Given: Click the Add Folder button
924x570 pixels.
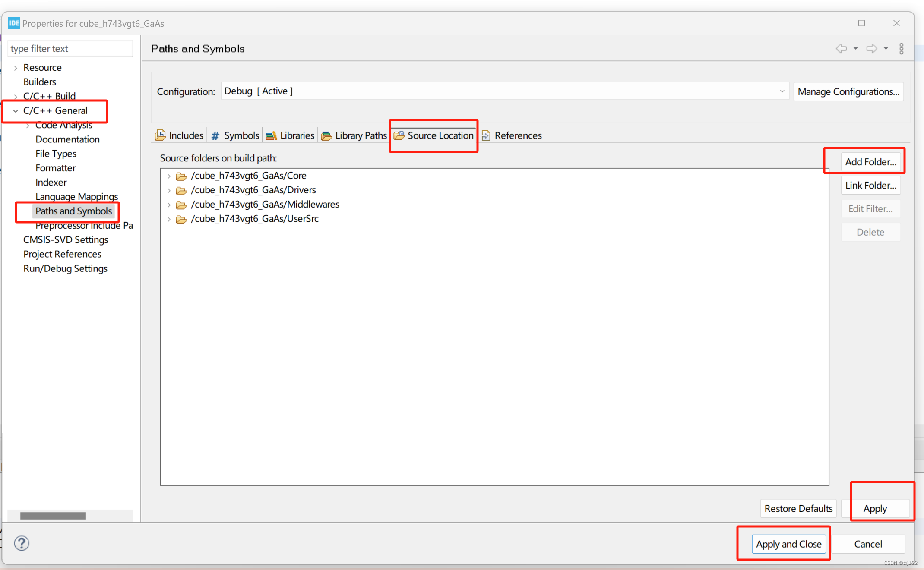Looking at the screenshot, I should 871,161.
